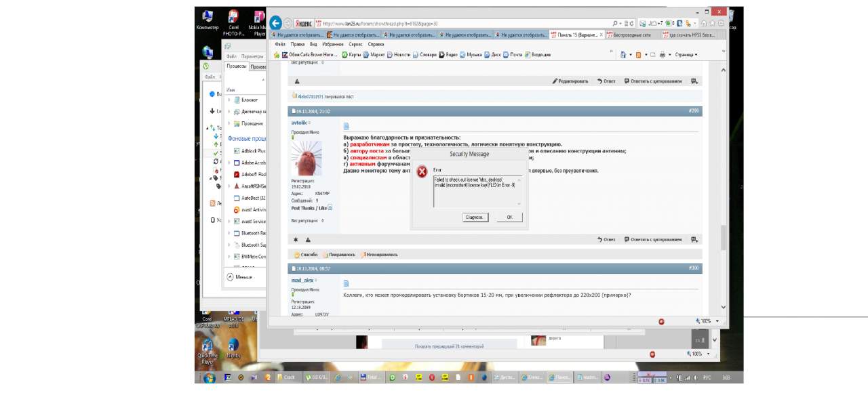The width and height of the screenshot is (868, 414).
Task: Open the browser Правка menu
Action: [x=297, y=44]
